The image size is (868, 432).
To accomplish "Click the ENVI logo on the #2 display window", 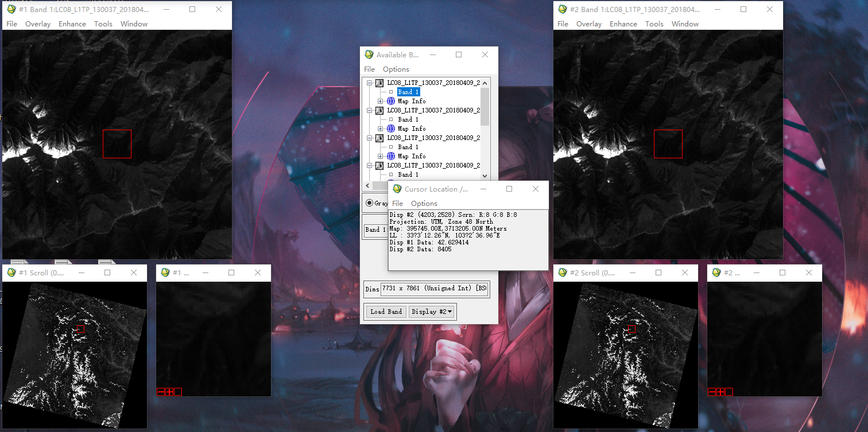I will 562,9.
